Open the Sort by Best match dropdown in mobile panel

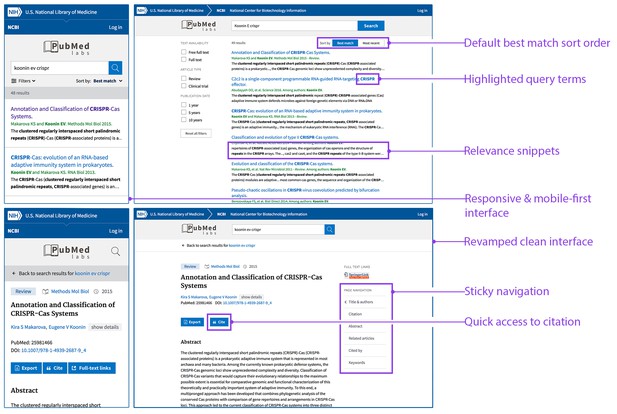pyautogui.click(x=99, y=81)
